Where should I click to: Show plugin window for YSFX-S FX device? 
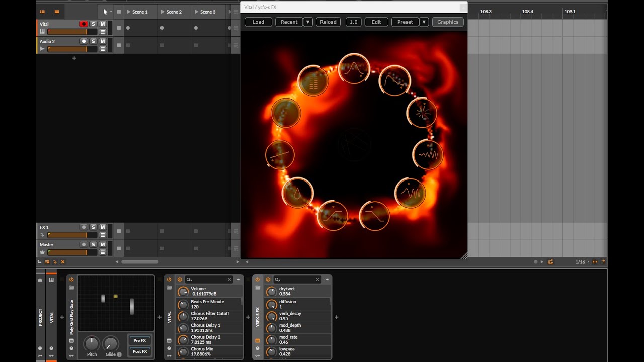(258, 340)
